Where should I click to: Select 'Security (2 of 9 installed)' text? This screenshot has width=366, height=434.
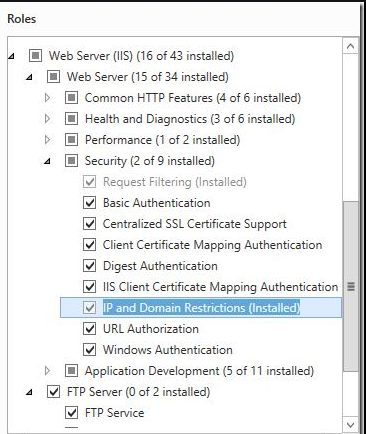pos(150,161)
